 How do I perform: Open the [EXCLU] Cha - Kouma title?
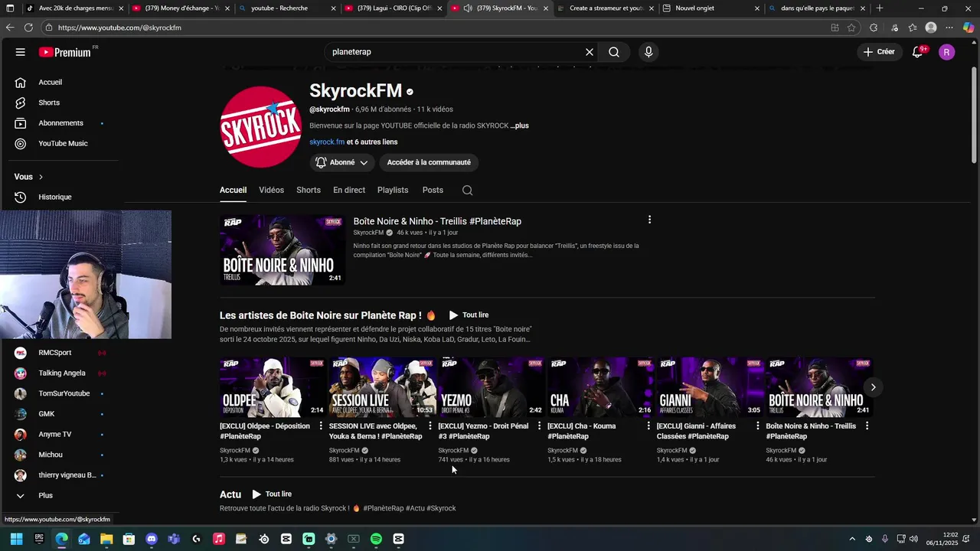tap(581, 431)
